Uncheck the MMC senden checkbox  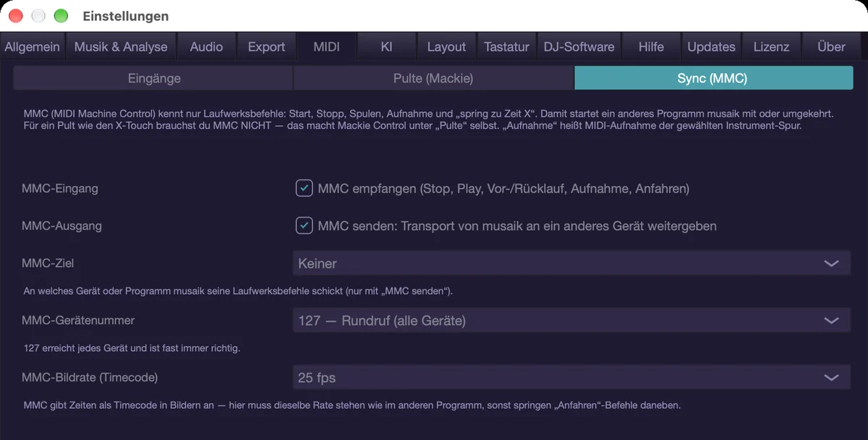point(304,226)
